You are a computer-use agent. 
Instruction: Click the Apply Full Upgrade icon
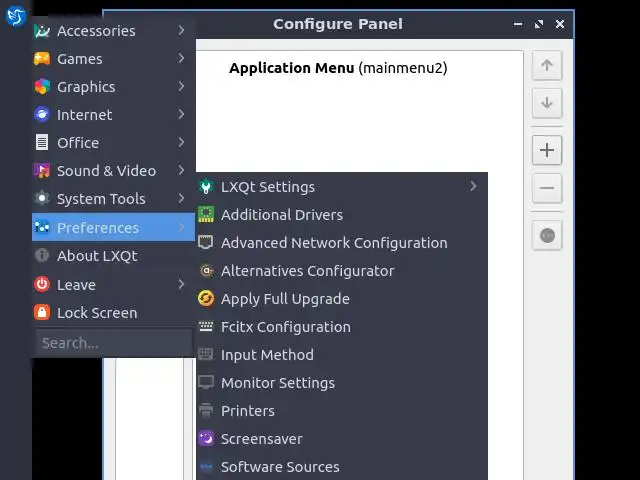(x=206, y=299)
